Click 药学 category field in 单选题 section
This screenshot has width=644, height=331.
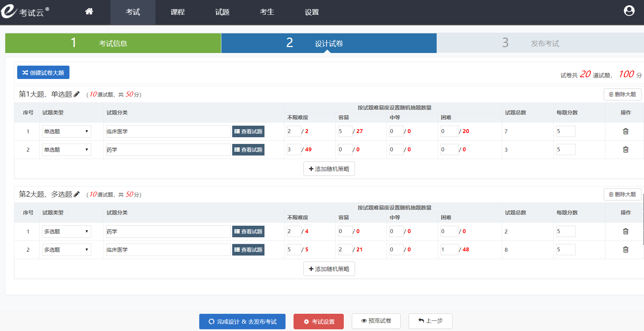point(168,150)
